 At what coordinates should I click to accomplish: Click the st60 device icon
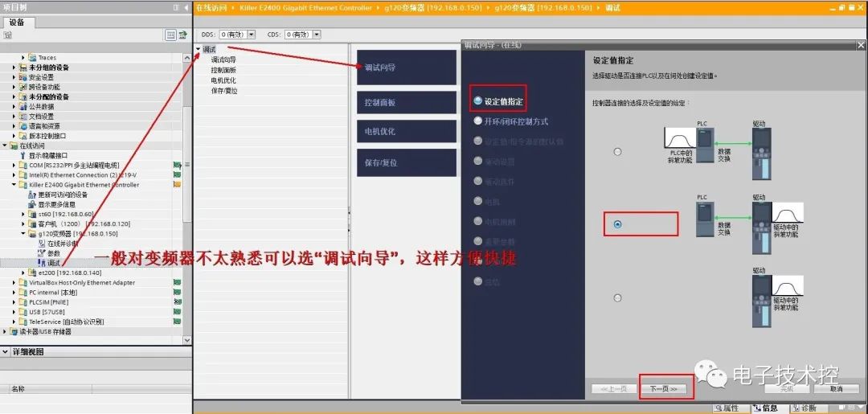[x=32, y=214]
